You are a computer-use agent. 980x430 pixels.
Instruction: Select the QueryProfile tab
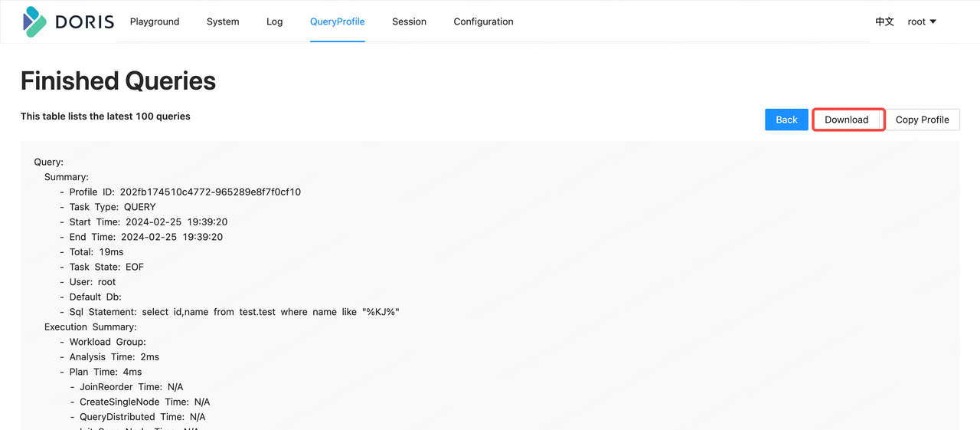click(337, 21)
